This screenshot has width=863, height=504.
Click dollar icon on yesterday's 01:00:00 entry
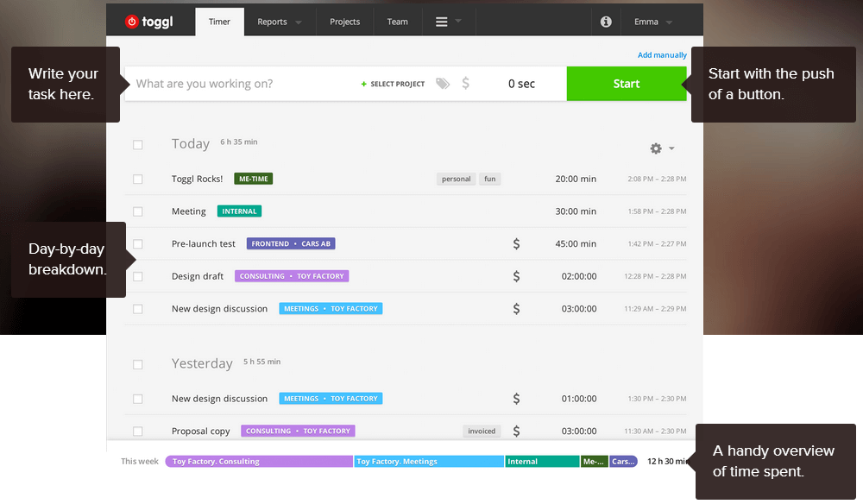pyautogui.click(x=516, y=399)
